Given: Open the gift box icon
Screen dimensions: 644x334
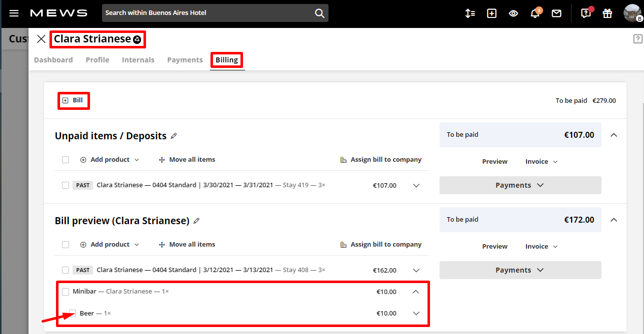Looking at the screenshot, I should pyautogui.click(x=607, y=13).
